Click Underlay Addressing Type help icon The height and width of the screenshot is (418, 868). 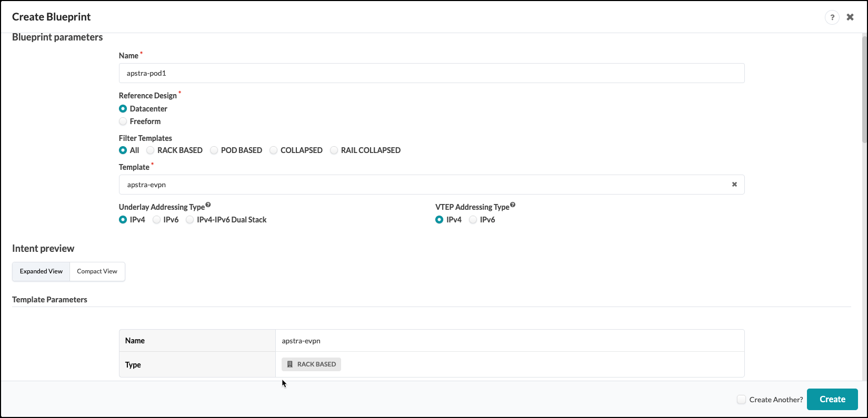208,205
